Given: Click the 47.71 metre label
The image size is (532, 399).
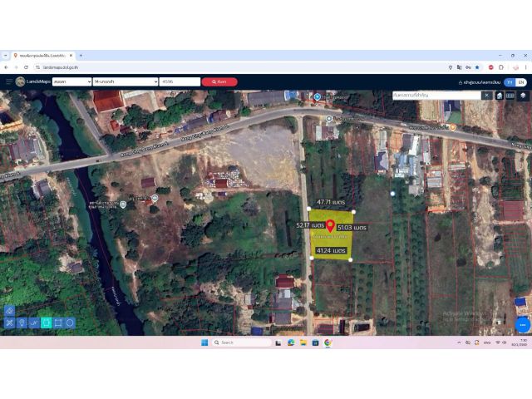Looking at the screenshot, I should click(331, 202).
